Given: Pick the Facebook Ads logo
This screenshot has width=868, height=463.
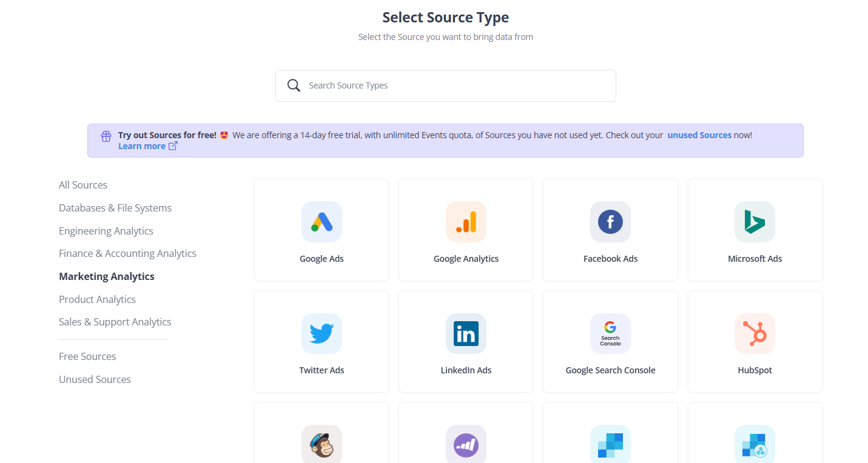Looking at the screenshot, I should coord(610,222).
